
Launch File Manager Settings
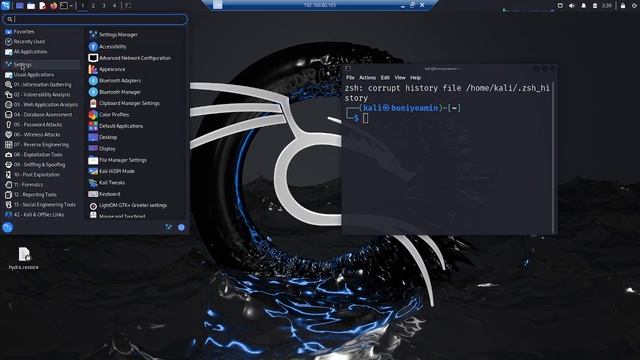click(x=136, y=160)
